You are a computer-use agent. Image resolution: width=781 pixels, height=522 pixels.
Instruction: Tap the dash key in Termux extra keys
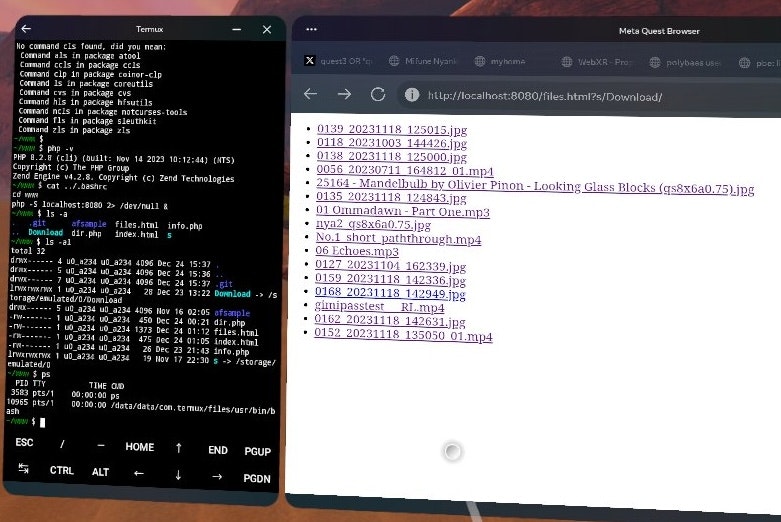point(101,445)
